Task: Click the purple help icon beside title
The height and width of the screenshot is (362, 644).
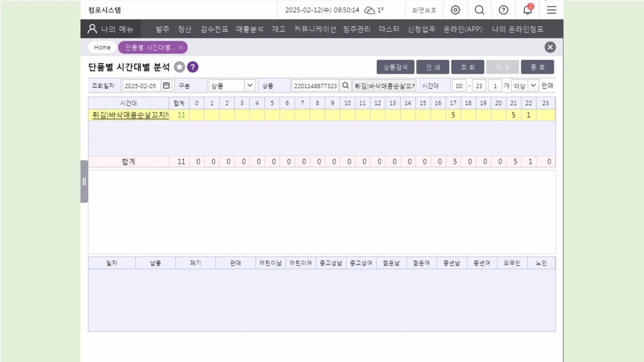Action: point(193,67)
